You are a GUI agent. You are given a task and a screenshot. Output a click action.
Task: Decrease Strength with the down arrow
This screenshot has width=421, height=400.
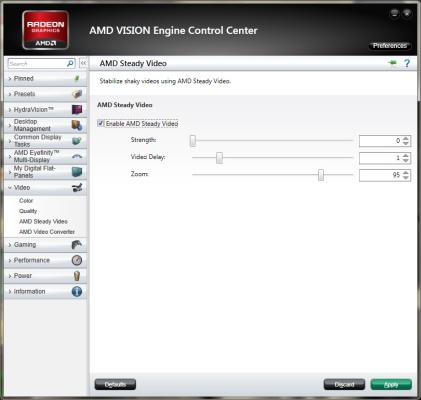(x=406, y=144)
